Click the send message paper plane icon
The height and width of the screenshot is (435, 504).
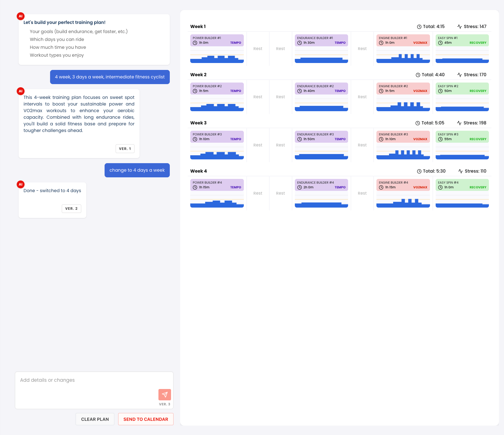coord(164,394)
